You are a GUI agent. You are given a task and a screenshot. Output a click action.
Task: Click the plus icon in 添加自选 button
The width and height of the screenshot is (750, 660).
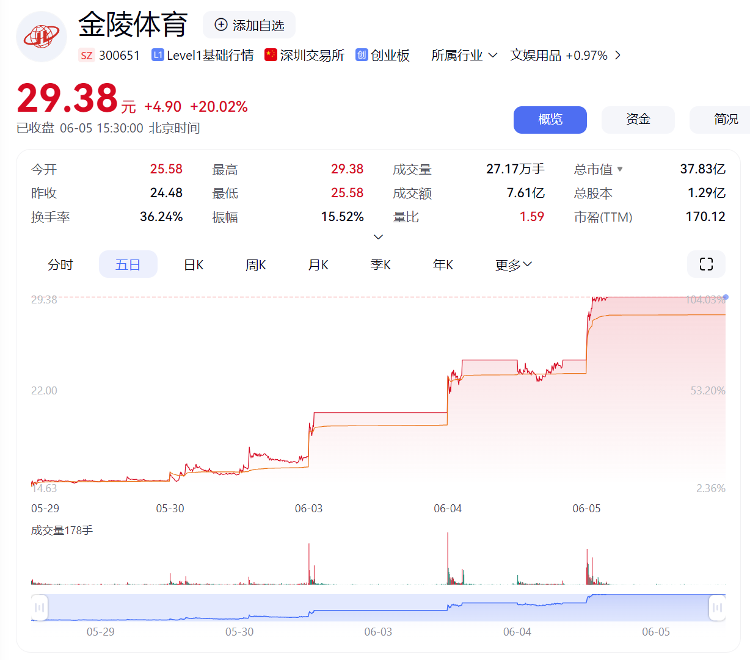(x=221, y=25)
